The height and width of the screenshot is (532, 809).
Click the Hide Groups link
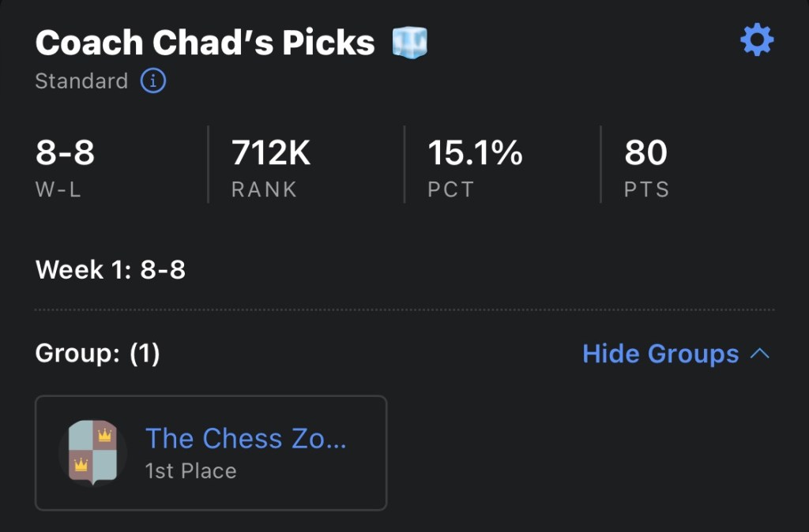click(660, 354)
